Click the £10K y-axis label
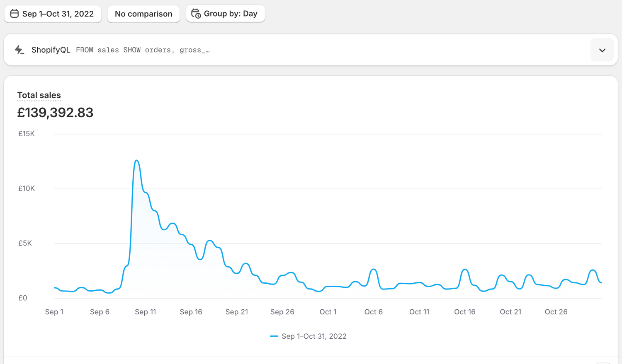Image resolution: width=622 pixels, height=364 pixels. point(26,188)
